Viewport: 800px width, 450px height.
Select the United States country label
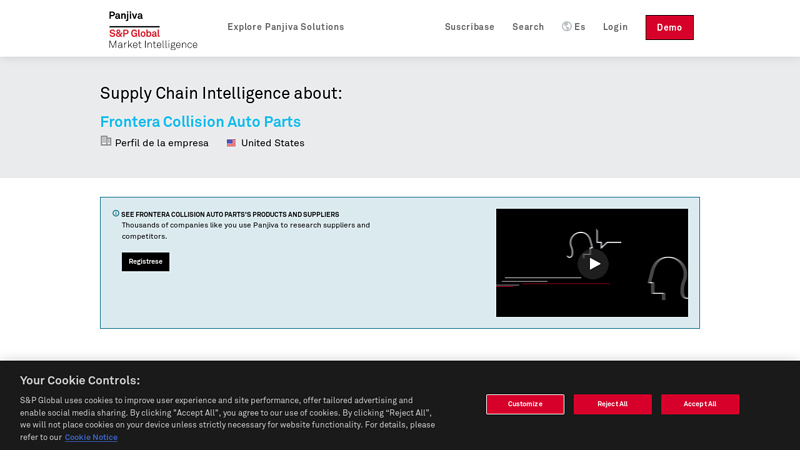click(x=272, y=143)
